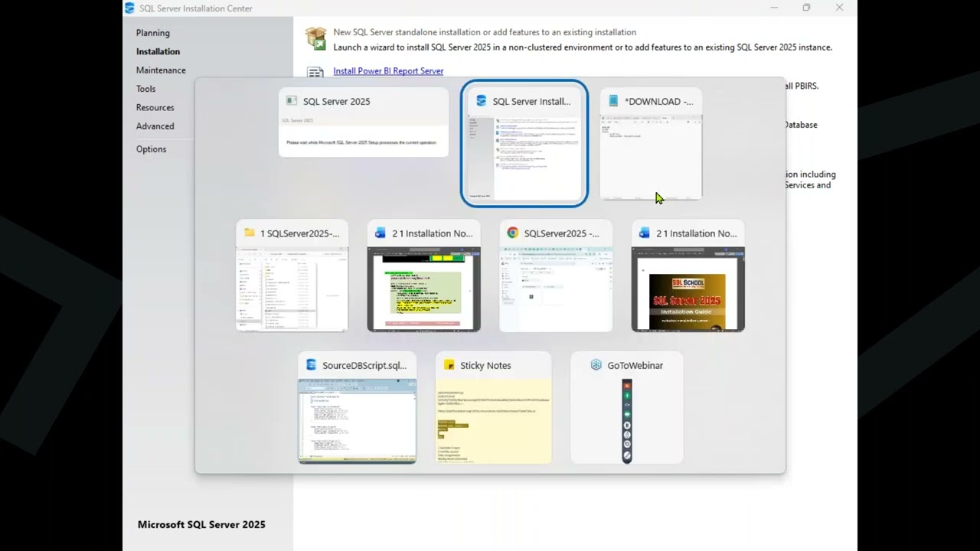Image resolution: width=980 pixels, height=551 pixels.
Task: Click the 'Launch a wizard to install SQL Server 2025' description
Action: (583, 47)
